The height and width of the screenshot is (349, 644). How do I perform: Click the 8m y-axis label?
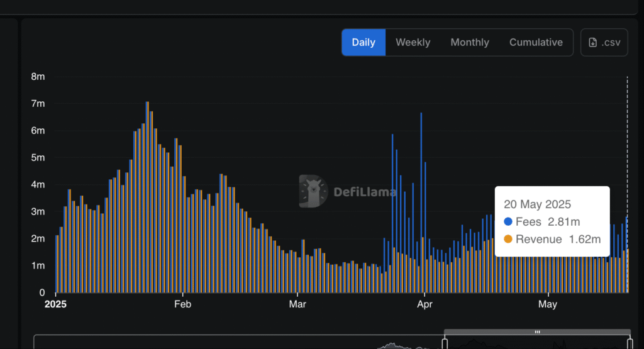coord(38,76)
